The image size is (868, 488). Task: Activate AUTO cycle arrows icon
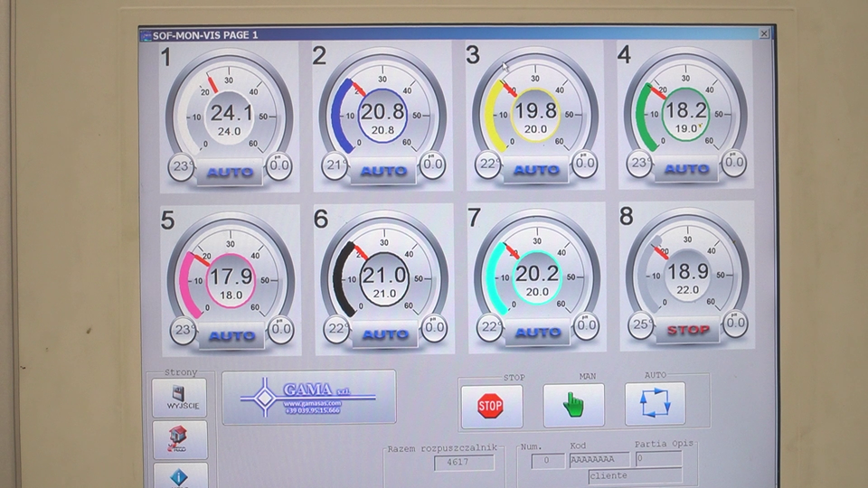(655, 404)
